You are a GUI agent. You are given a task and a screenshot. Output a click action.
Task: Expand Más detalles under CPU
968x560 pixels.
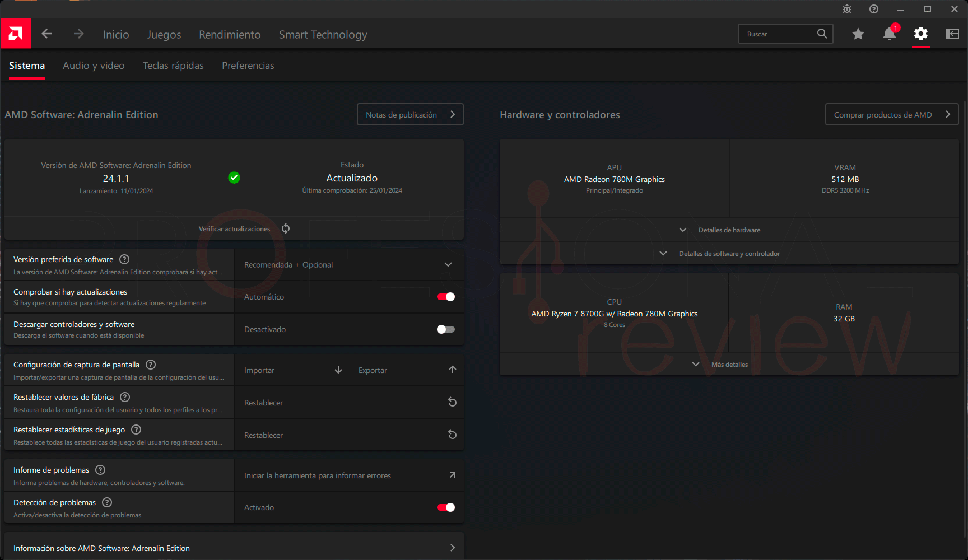point(729,365)
